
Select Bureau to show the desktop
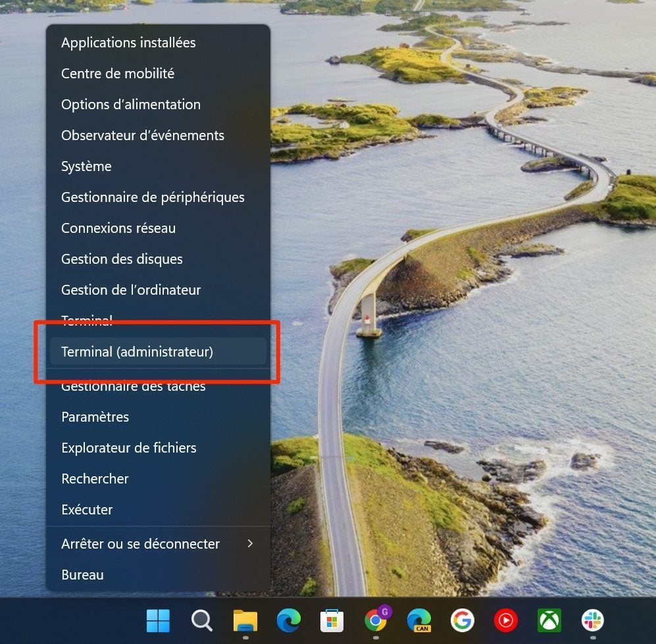click(158, 575)
